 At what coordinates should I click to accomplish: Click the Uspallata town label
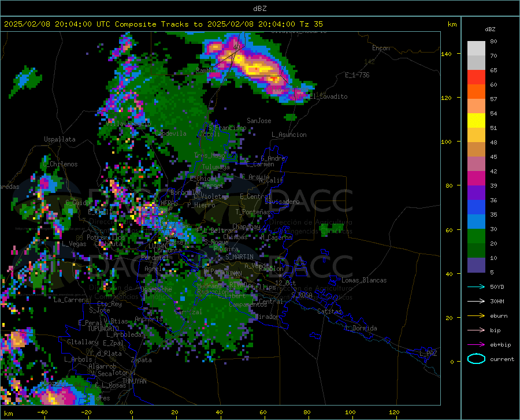60,139
